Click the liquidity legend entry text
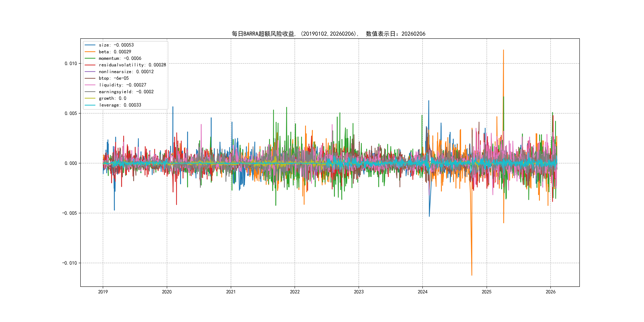Viewport: 644px width, 322px height. pos(122,85)
